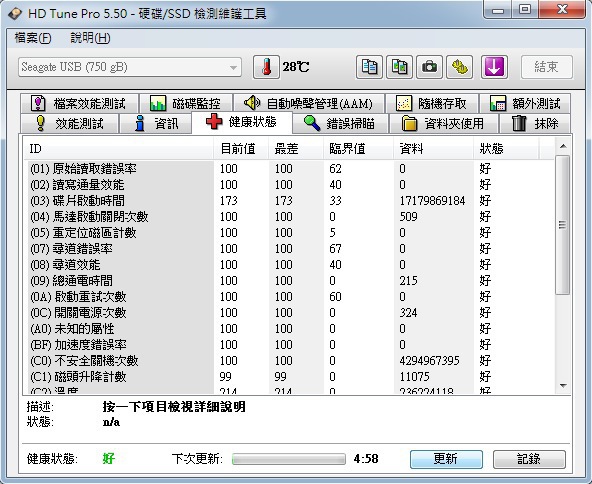Screen dimensions: 592x484
Task: Select the (C0) 不安全關機次數 row
Action: [290, 361]
